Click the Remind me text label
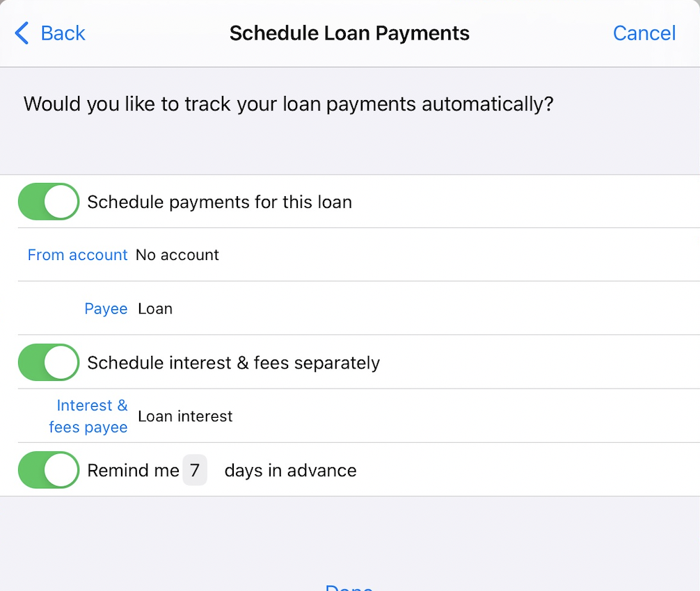Image resolution: width=700 pixels, height=591 pixels. tap(133, 471)
